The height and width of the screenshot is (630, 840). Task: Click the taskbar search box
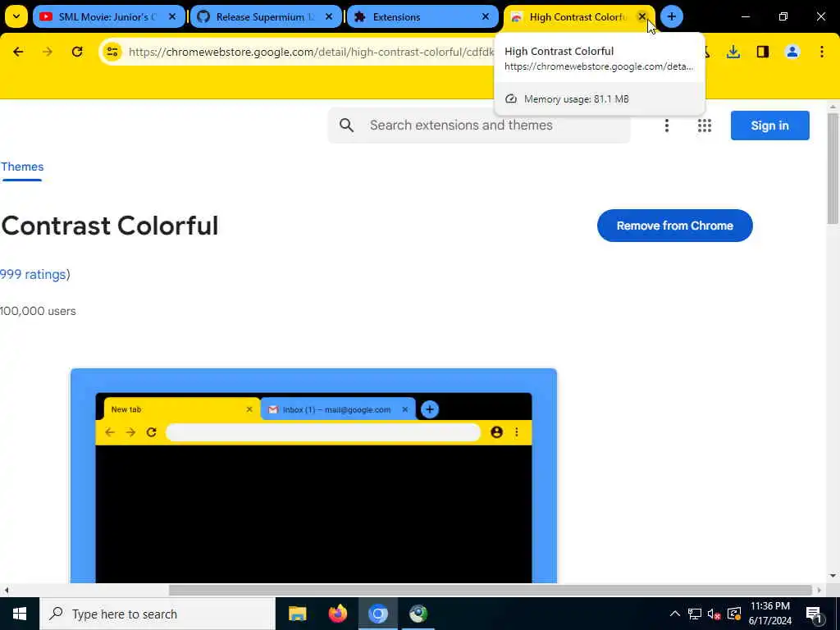(157, 614)
